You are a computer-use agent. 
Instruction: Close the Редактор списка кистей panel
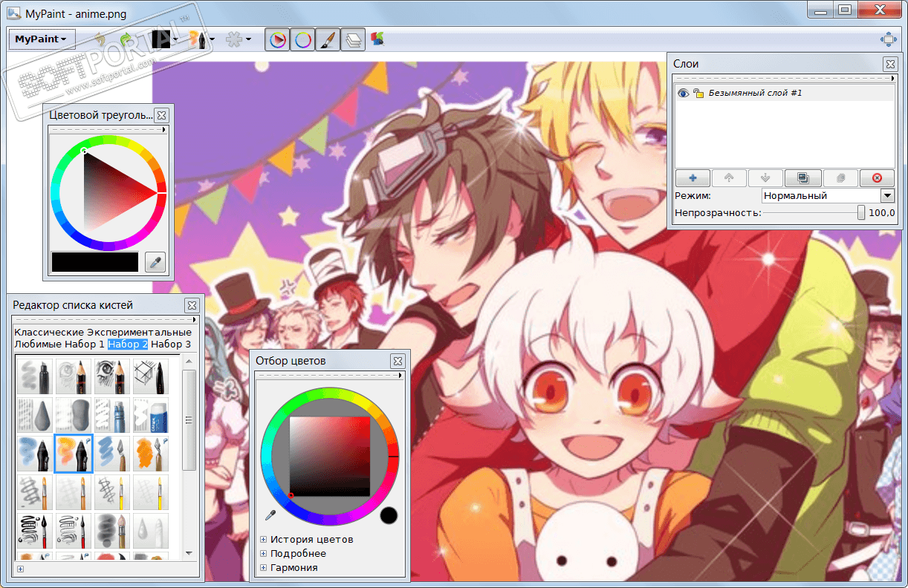[192, 305]
